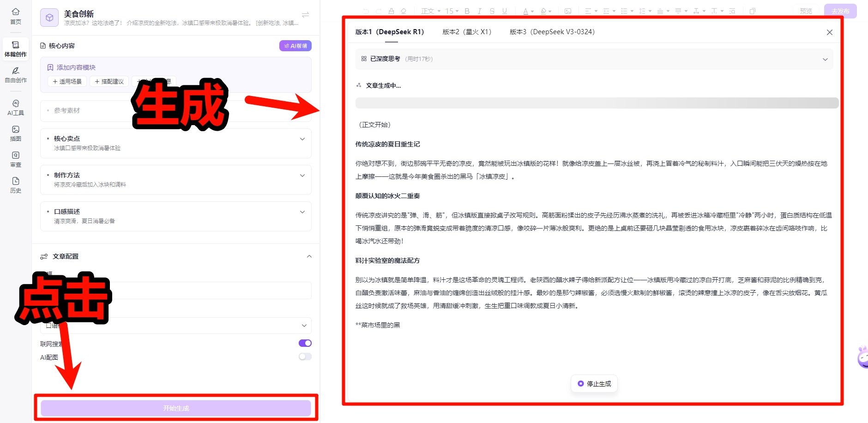The width and height of the screenshot is (868, 423).
Task: Open 自由创作 free writing in sidebar
Action: pyautogui.click(x=16, y=74)
